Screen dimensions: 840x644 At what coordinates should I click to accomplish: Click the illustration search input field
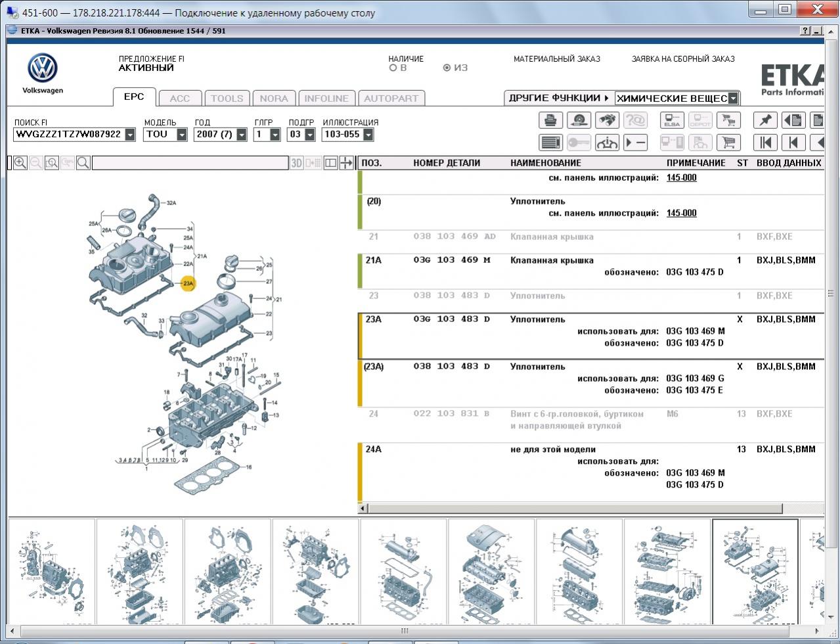tap(190, 163)
